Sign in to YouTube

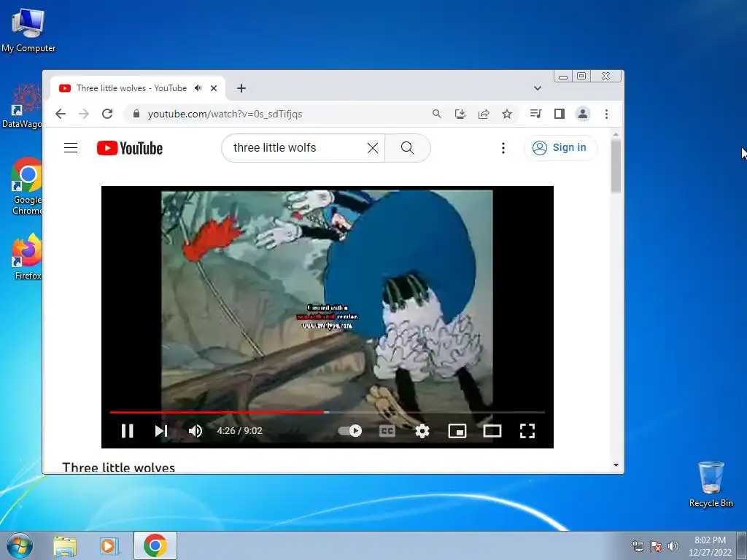560,147
